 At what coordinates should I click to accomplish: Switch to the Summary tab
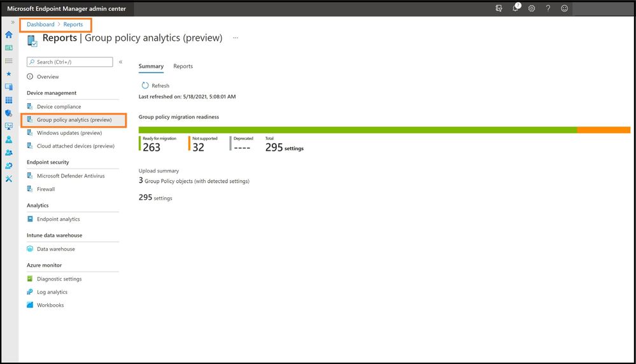pyautogui.click(x=151, y=66)
